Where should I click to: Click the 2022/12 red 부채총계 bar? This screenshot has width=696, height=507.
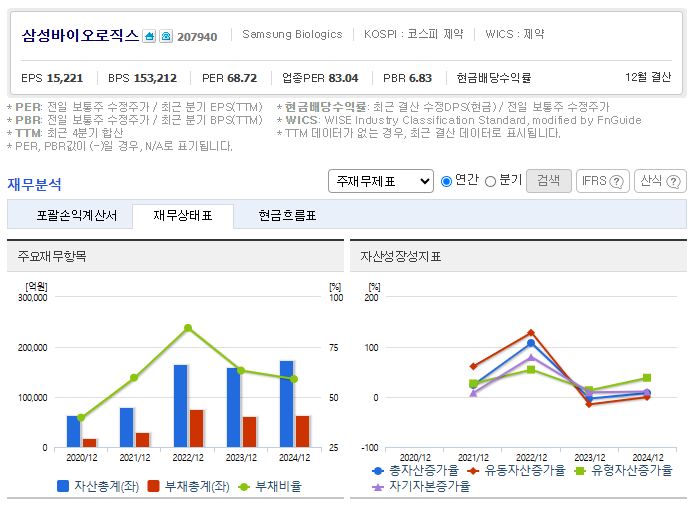coord(196,428)
